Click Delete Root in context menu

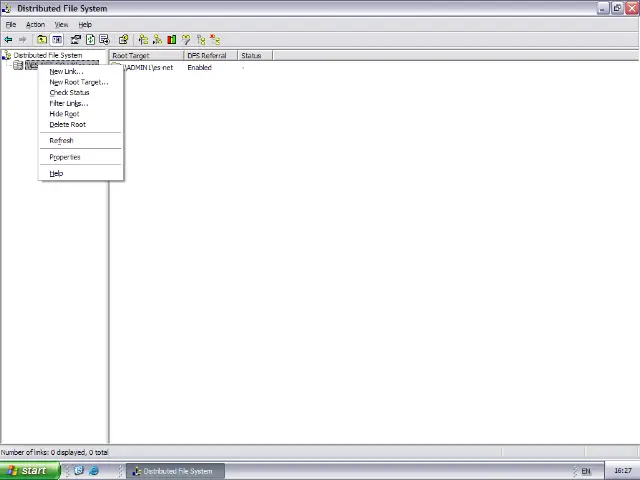click(67, 125)
